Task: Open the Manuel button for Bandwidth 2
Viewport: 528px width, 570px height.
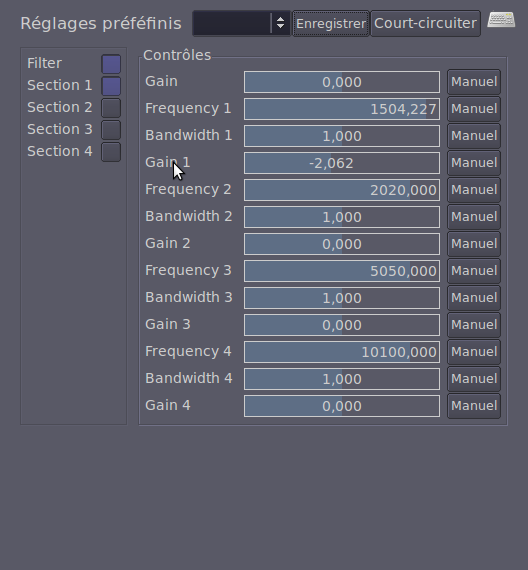Action: click(x=474, y=217)
